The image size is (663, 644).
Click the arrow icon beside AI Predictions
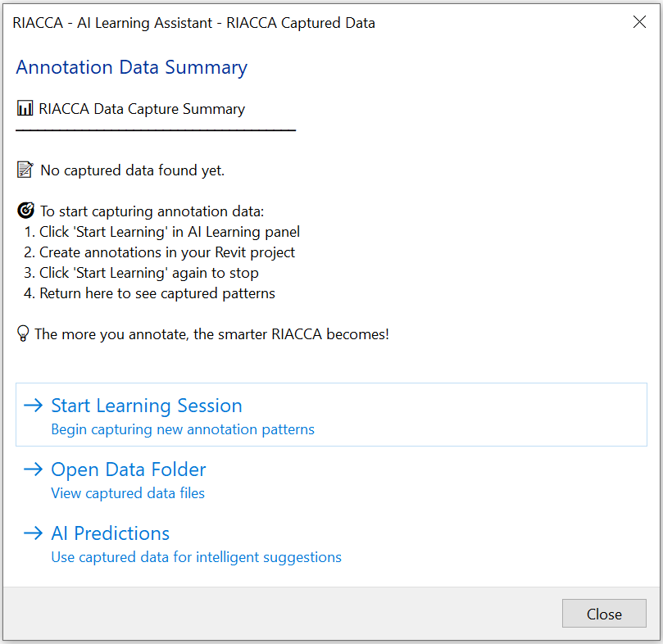tap(34, 533)
